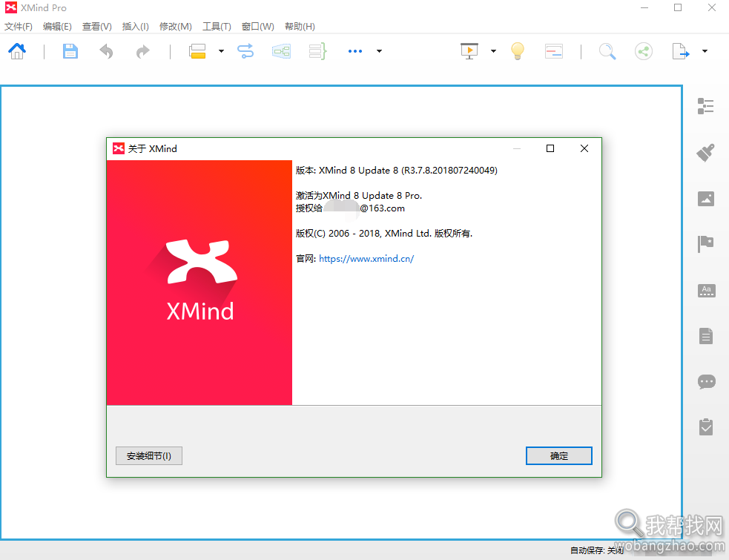
Task: Open Comments panel with speech bubble
Action: 706,382
